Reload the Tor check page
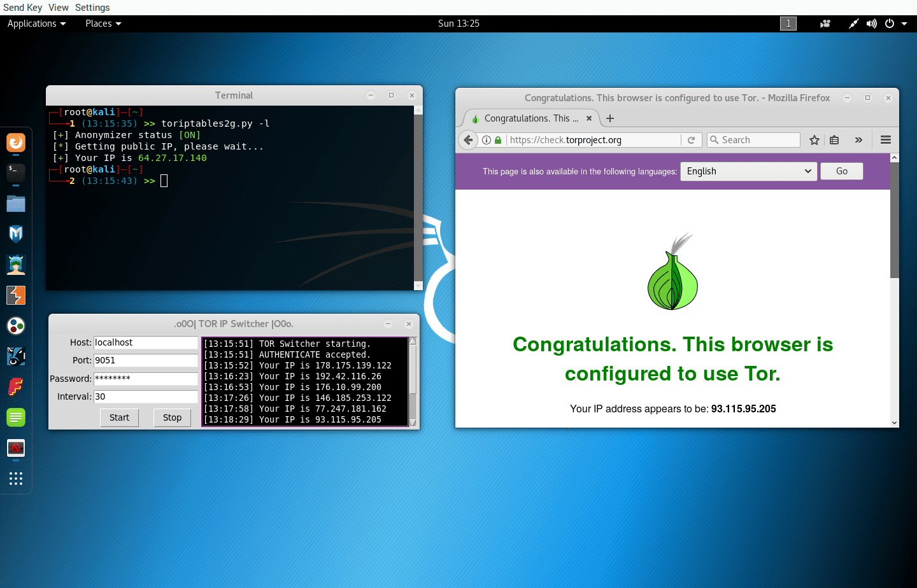The width and height of the screenshot is (917, 588). point(691,140)
